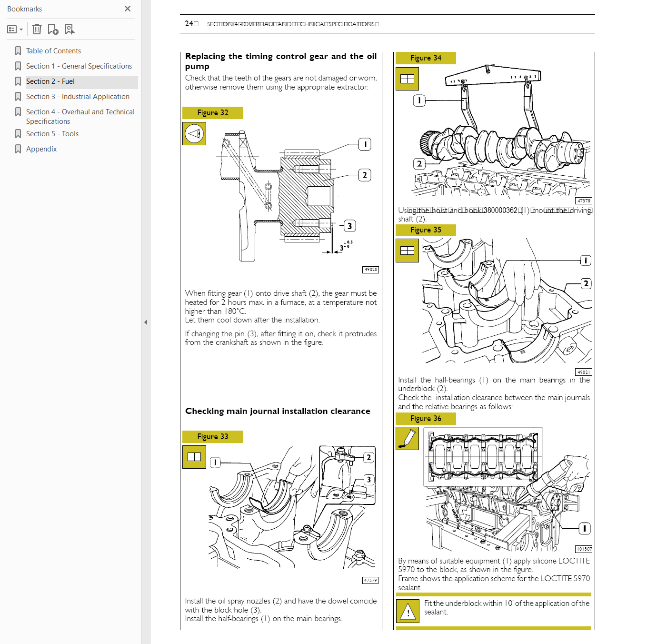Find the current bookmark icon

pyautogui.click(x=70, y=30)
